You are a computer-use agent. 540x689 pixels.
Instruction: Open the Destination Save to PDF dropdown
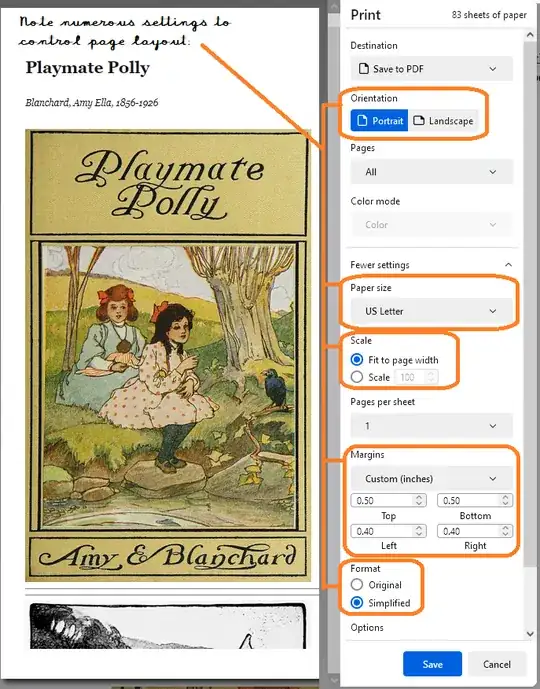click(x=431, y=69)
